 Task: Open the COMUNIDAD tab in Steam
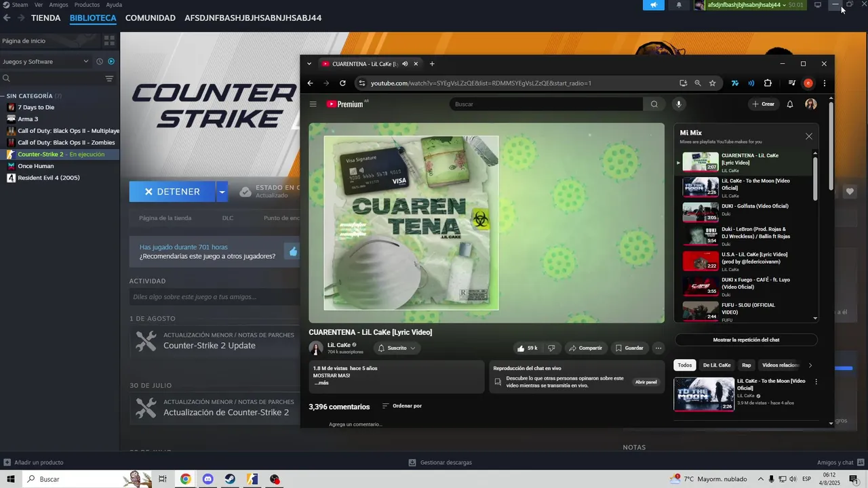[x=151, y=18]
